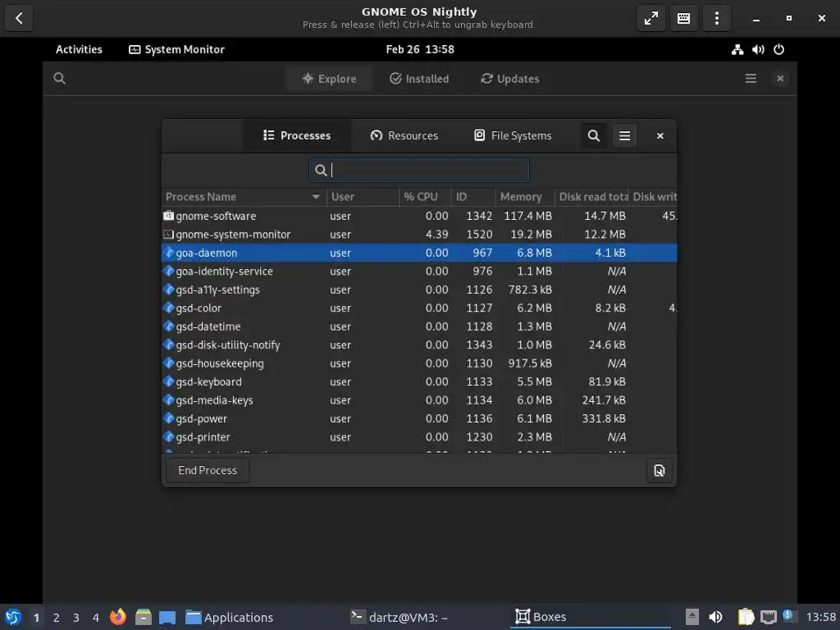Select the gnome-system-monitor process row
This screenshot has height=630, width=840.
(419, 234)
